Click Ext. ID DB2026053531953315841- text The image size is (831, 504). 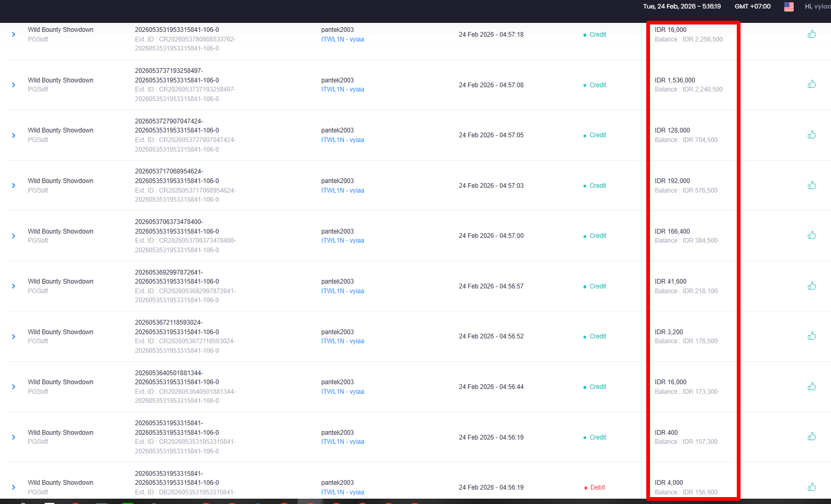[x=185, y=492]
